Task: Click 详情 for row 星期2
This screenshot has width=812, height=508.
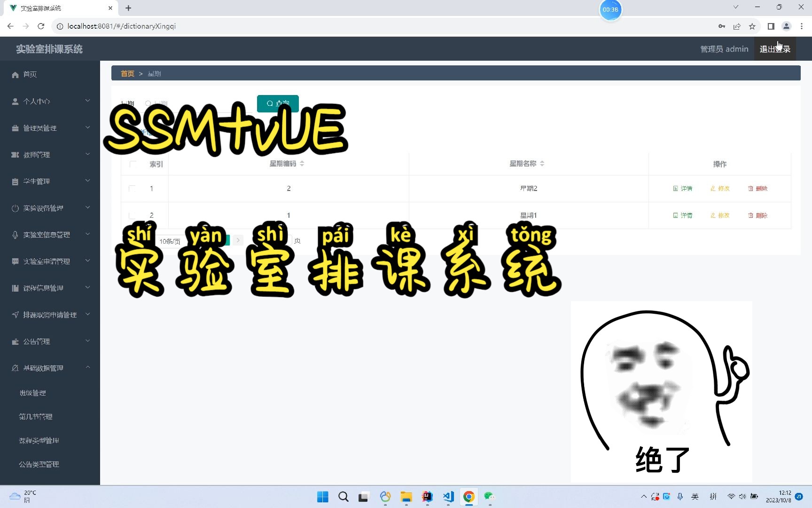Action: 683,189
